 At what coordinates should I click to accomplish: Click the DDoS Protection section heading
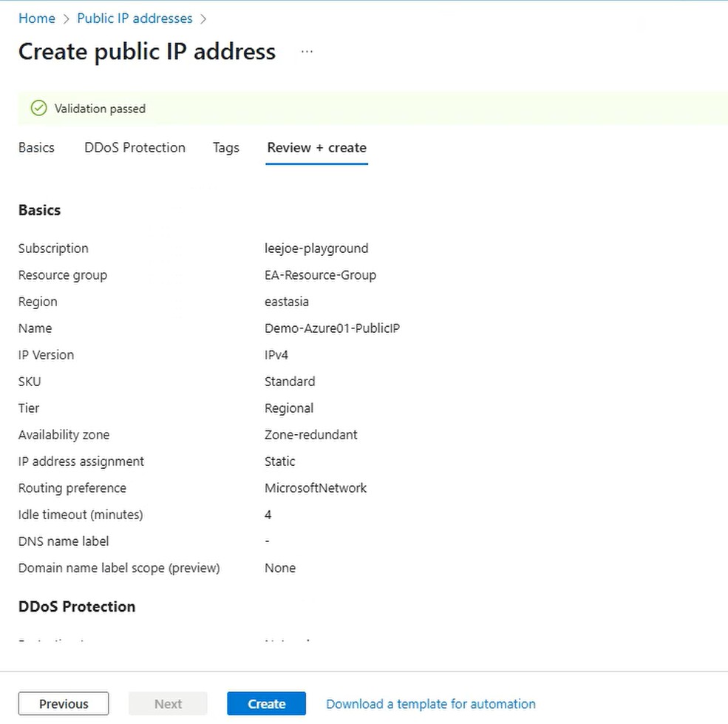77,606
